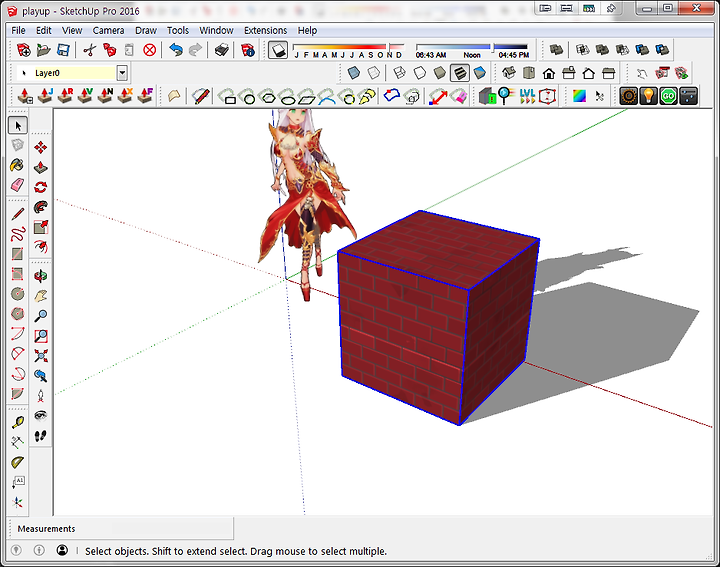Choose the Paint Bucket tool

(17, 165)
